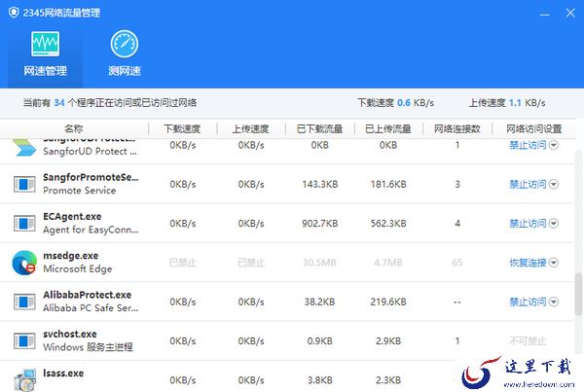The width and height of the screenshot is (584, 392).
Task: Click the 219.6KB uploaded traffic value
Action: coord(388,302)
